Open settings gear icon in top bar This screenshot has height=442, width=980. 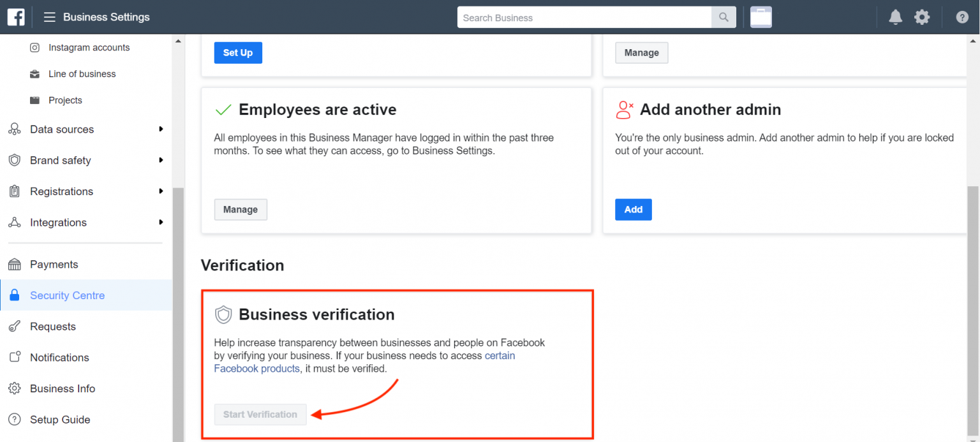922,17
